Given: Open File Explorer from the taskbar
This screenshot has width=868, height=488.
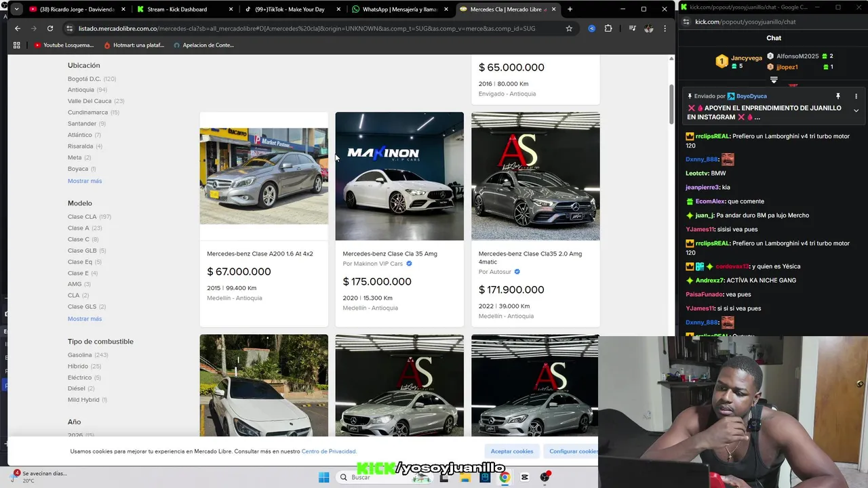Looking at the screenshot, I should (x=465, y=477).
